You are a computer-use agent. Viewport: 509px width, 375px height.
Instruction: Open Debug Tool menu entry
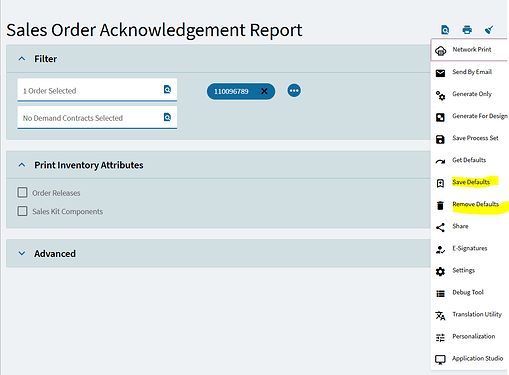pos(469,292)
